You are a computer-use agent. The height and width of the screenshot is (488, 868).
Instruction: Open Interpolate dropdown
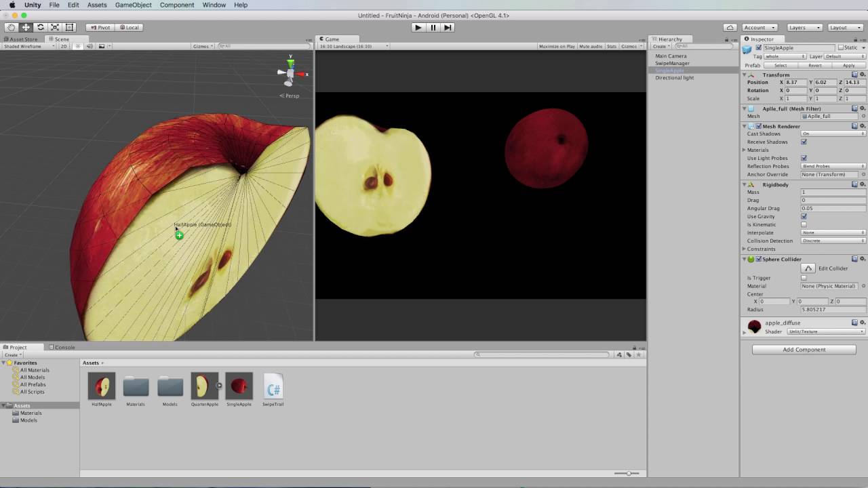[x=833, y=232]
